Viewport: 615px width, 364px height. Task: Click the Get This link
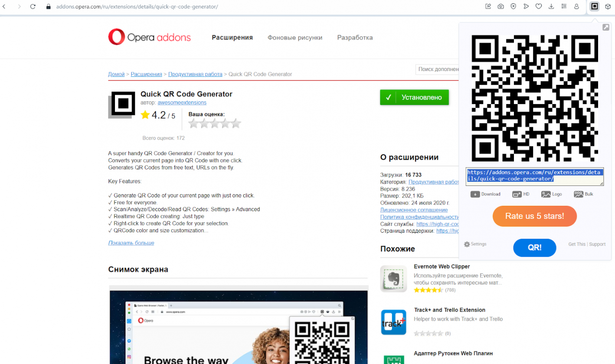[577, 244]
